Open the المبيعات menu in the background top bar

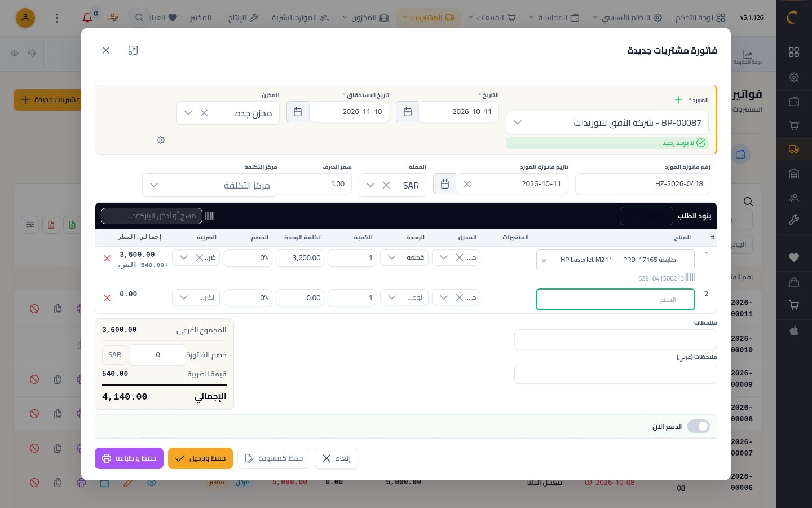tap(492, 18)
